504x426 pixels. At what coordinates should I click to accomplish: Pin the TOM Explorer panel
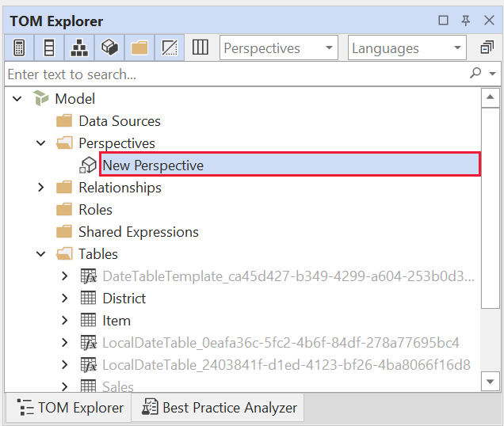click(466, 21)
